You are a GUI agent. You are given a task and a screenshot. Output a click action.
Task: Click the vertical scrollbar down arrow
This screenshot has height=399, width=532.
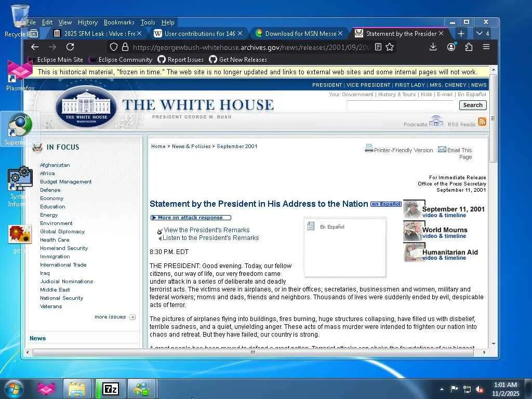click(494, 343)
